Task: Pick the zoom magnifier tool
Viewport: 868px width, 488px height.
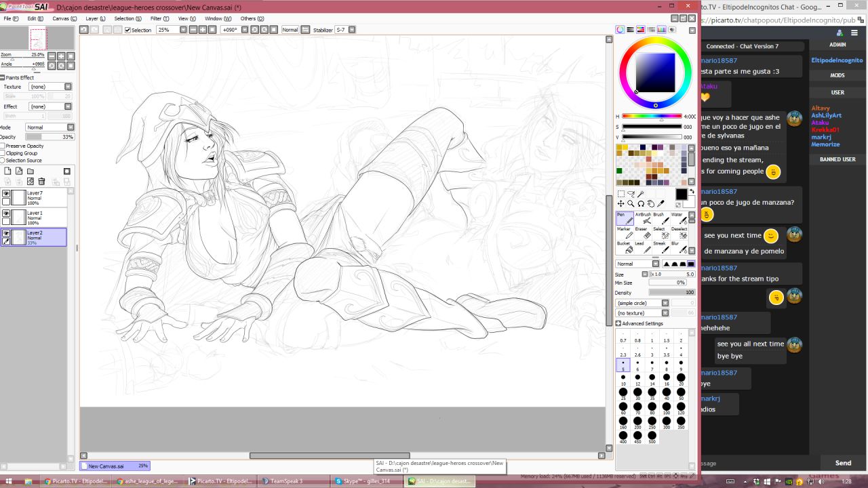Action: coord(631,204)
